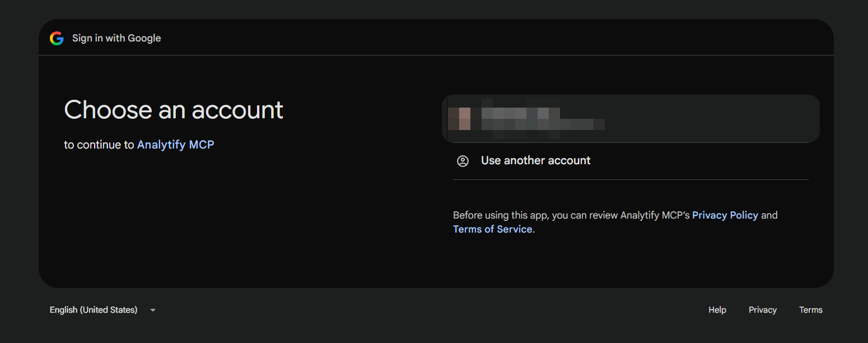
Task: Open the Privacy Policy link
Action: coord(725,215)
